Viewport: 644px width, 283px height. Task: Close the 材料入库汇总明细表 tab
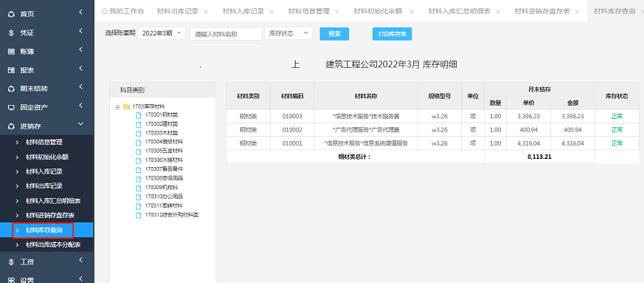[x=498, y=12]
